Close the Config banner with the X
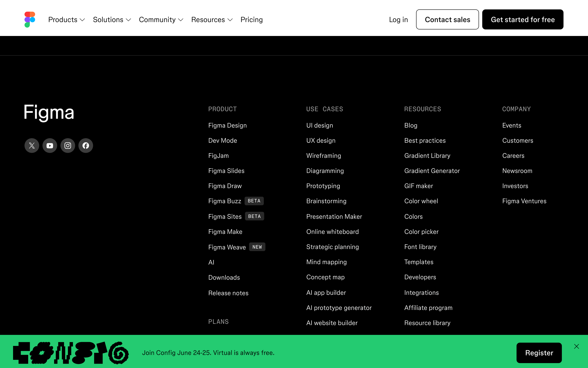Viewport: 588px width, 368px height. click(x=577, y=346)
